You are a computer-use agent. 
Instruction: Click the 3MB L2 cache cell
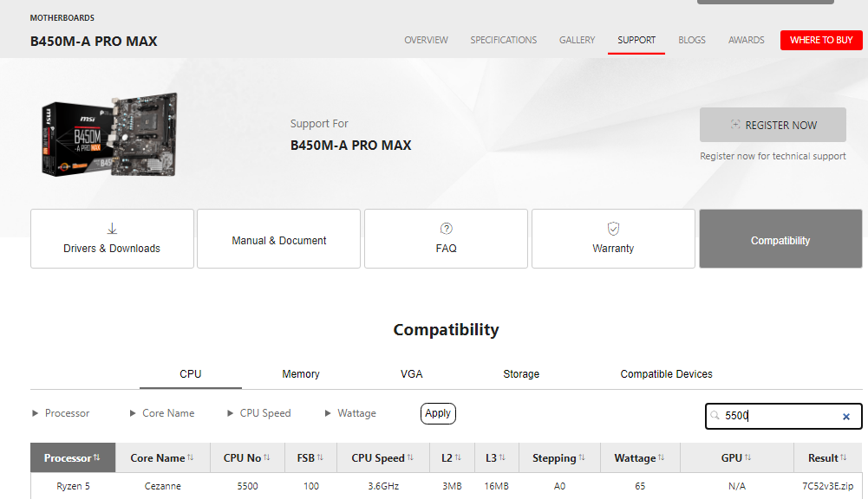[452, 486]
